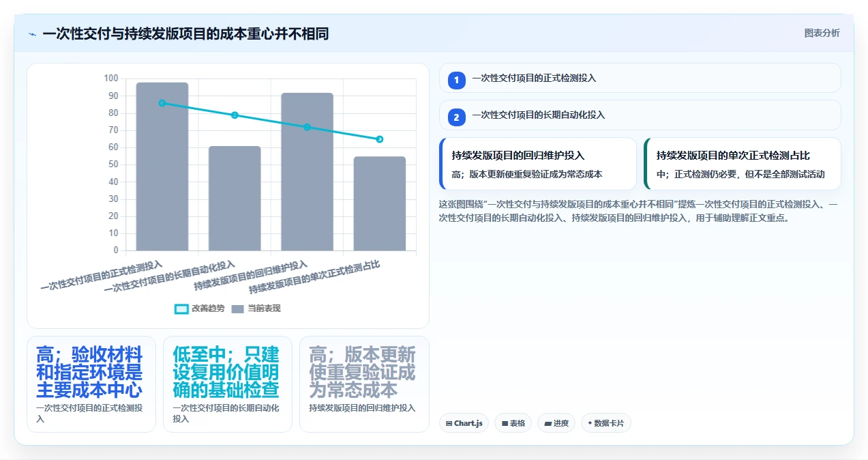Screen dimensions: 868x460
Task: Click the lightning icon beside the title
Action: coord(32,33)
